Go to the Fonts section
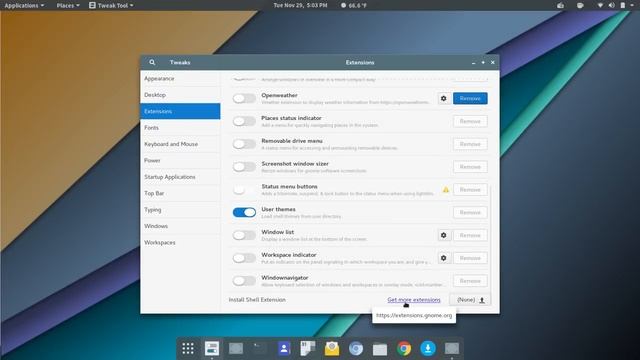 point(180,128)
